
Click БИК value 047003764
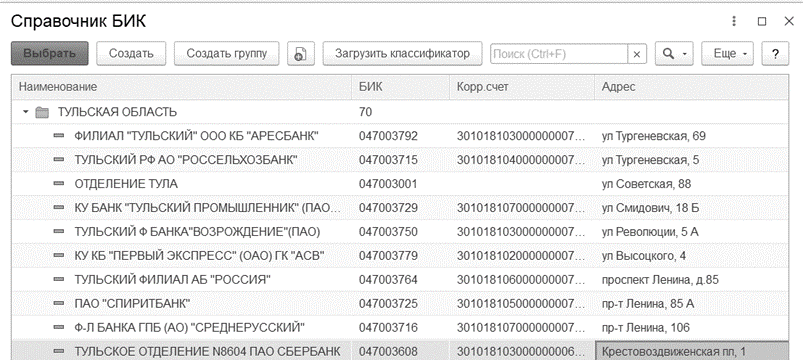[x=388, y=279]
